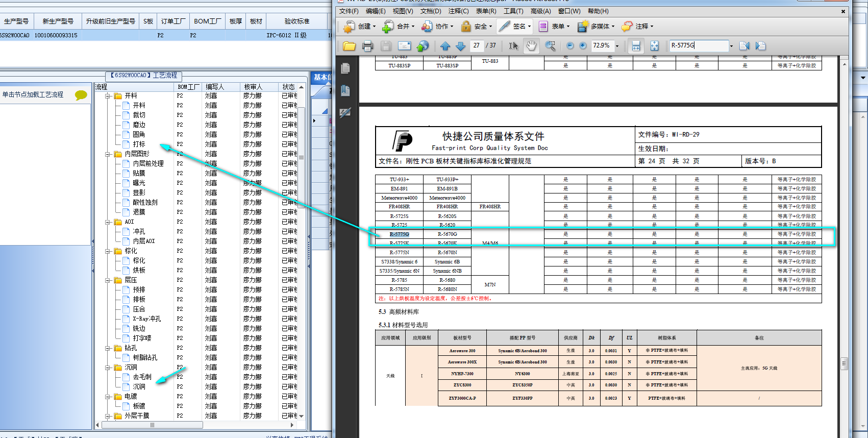The image size is (868, 438).
Task: Open the 表单 (Forms) toolbar dropdown
Action: pyautogui.click(x=554, y=26)
